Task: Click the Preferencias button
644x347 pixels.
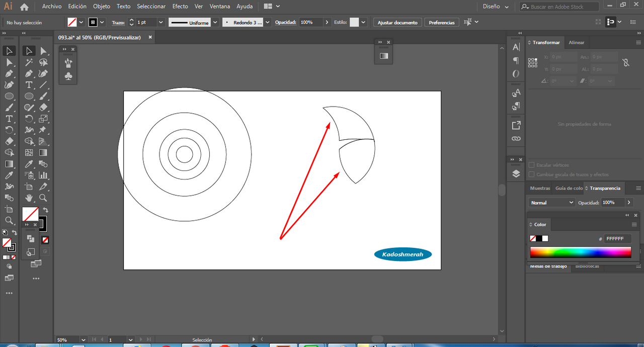Action: click(x=442, y=23)
